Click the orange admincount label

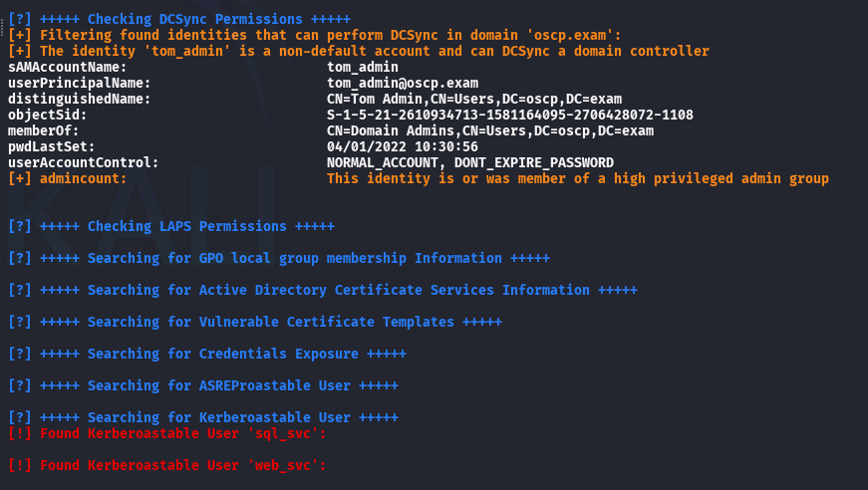67,178
